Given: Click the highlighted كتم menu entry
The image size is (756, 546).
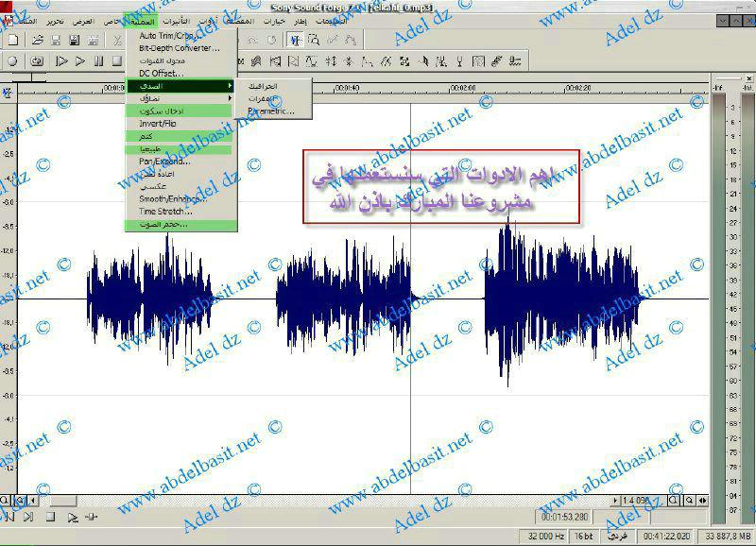Looking at the screenshot, I should point(179,136).
